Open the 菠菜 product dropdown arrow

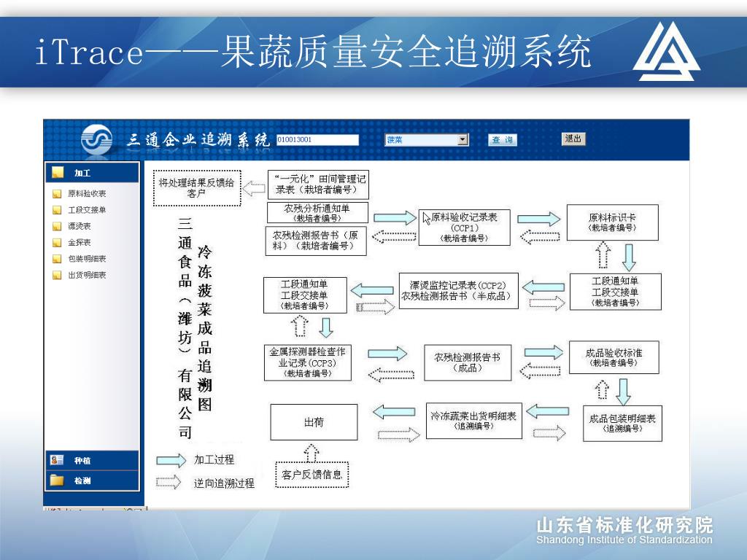462,139
